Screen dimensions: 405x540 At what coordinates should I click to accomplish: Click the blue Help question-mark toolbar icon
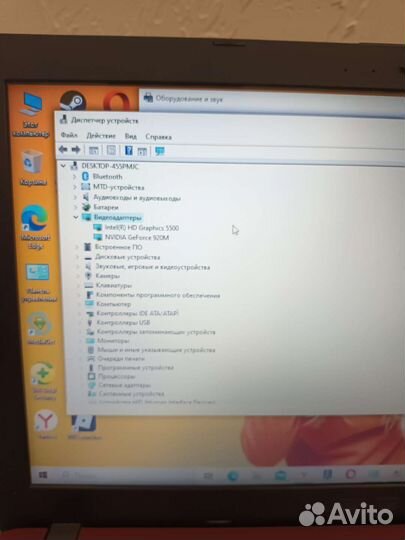pos(128,150)
